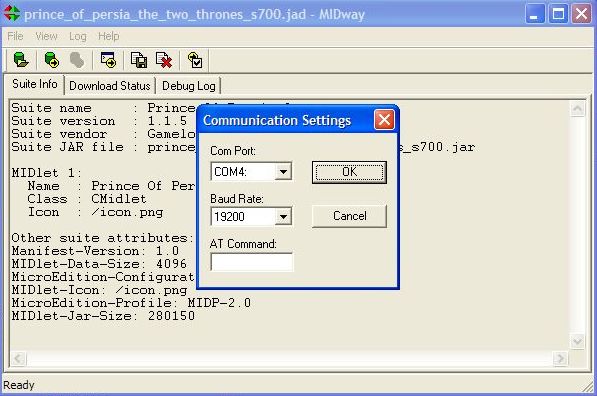Click the green database download arrow icon
The height and width of the screenshot is (396, 597).
(52, 60)
